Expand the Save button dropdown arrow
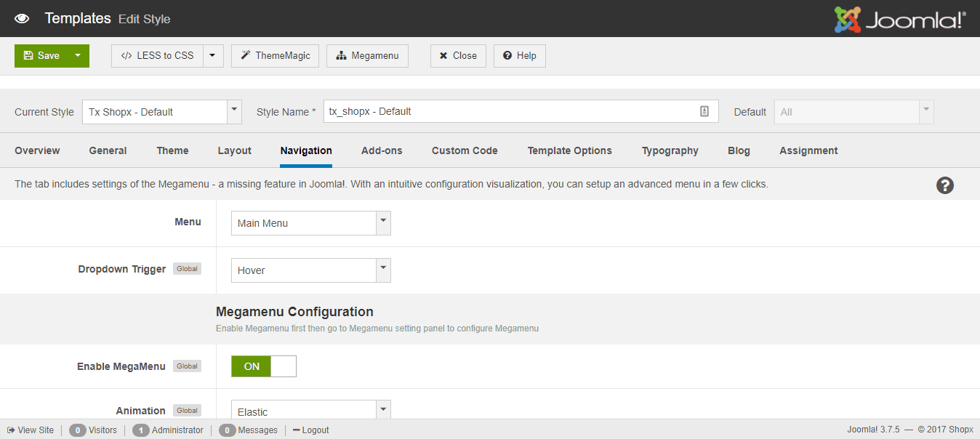 [78, 56]
